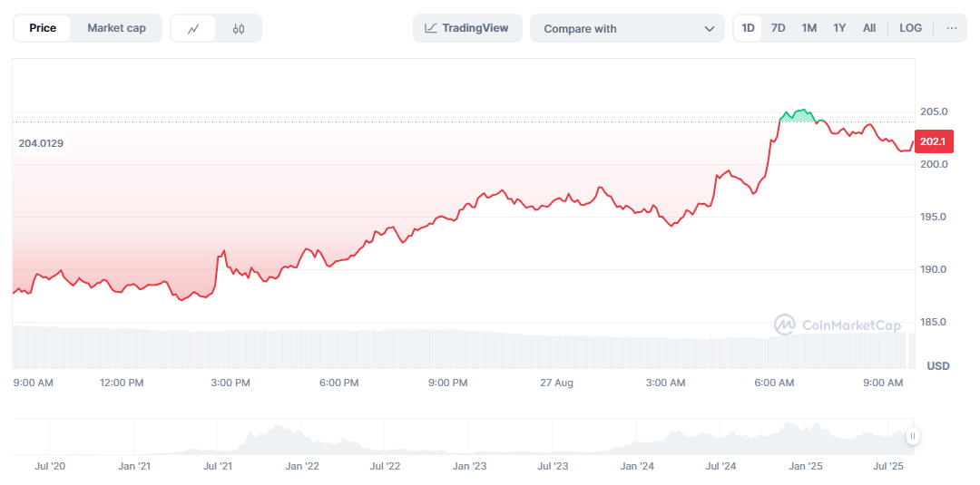
Task: Click the 9:00 PM time label
Action: tap(447, 383)
